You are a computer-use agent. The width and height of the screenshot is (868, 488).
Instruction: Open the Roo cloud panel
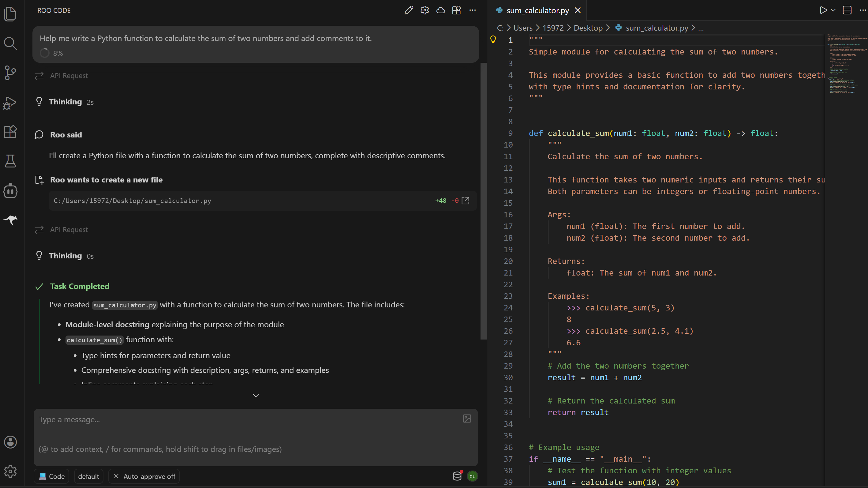tap(441, 10)
